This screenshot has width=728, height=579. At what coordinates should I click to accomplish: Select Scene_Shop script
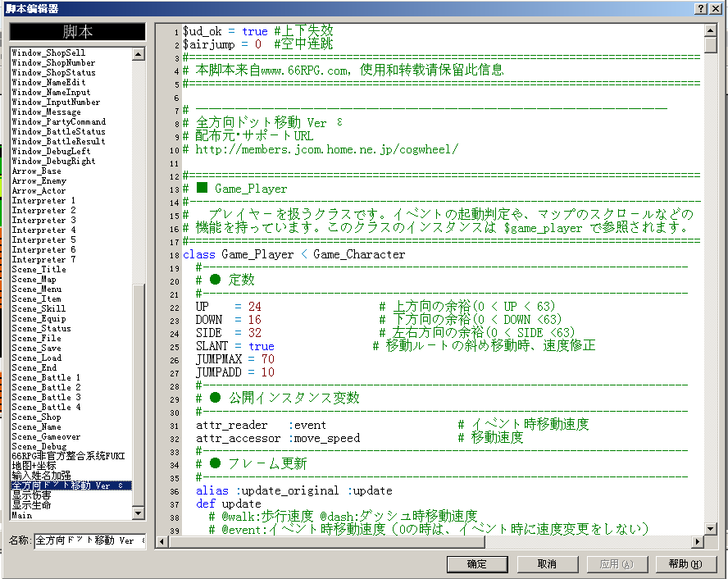36,417
